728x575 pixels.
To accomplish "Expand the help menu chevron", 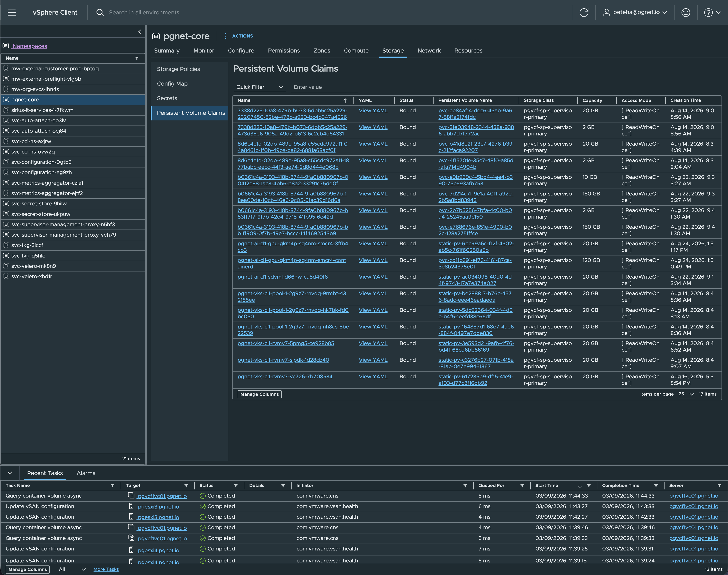I will (718, 12).
